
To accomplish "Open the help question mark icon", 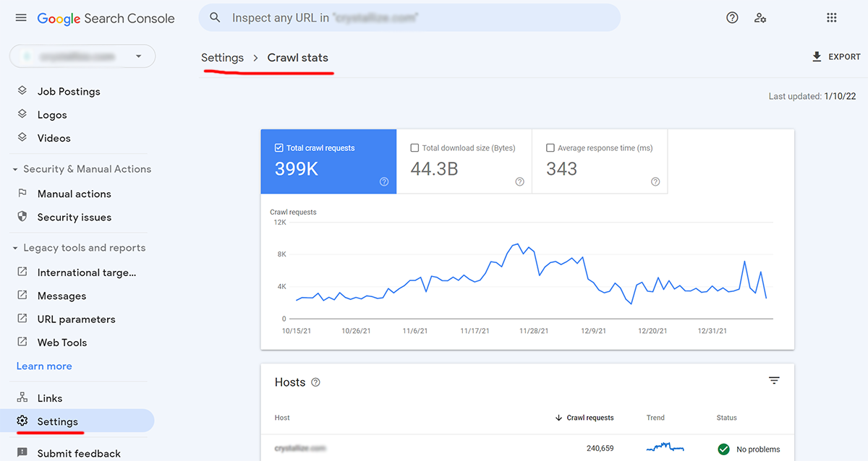I will click(732, 18).
